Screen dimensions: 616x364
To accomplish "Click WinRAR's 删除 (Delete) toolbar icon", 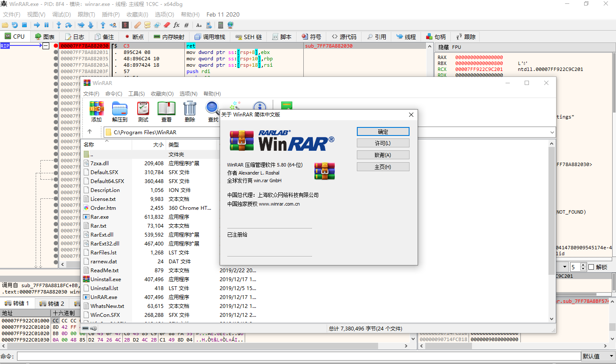I will point(190,112).
